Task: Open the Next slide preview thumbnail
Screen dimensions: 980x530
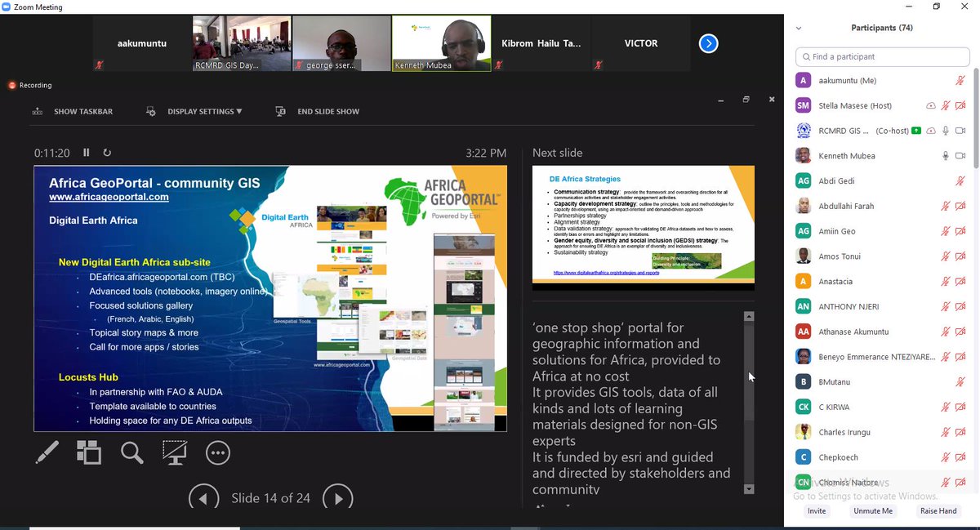Action: (x=644, y=227)
